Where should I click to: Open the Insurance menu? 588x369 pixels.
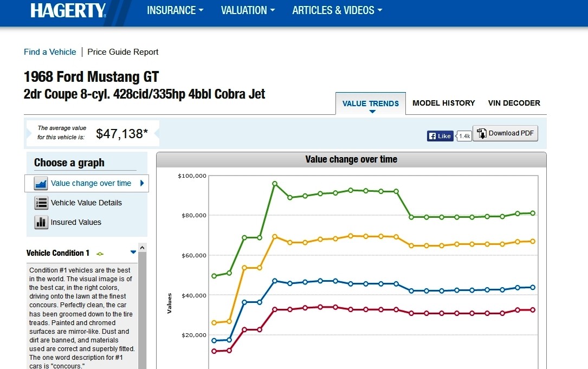click(x=175, y=10)
